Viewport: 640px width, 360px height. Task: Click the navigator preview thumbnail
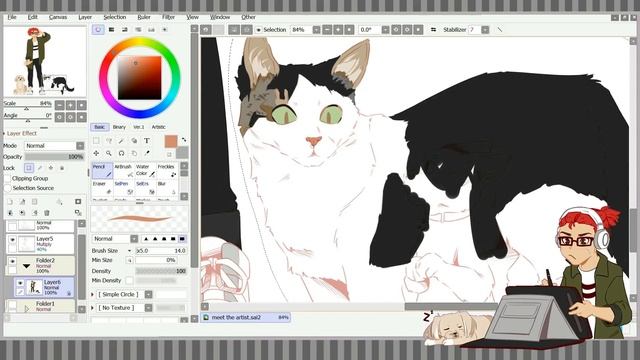tap(44, 61)
